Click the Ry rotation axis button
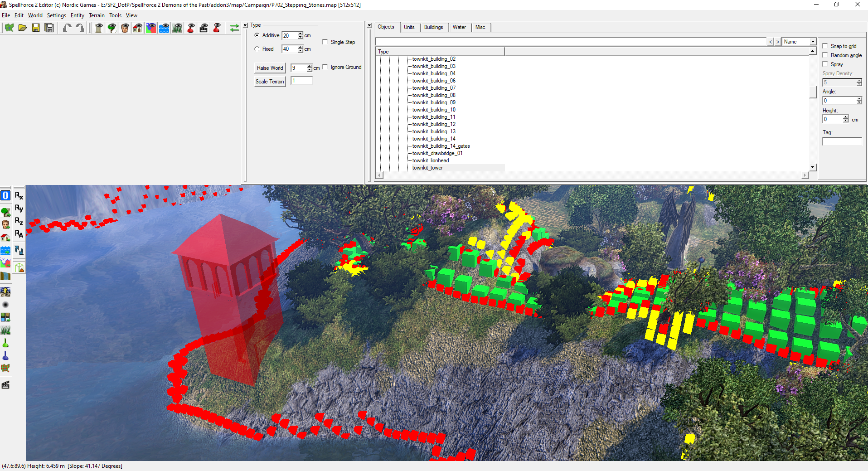Viewport: 868px width, 471px height. click(19, 208)
